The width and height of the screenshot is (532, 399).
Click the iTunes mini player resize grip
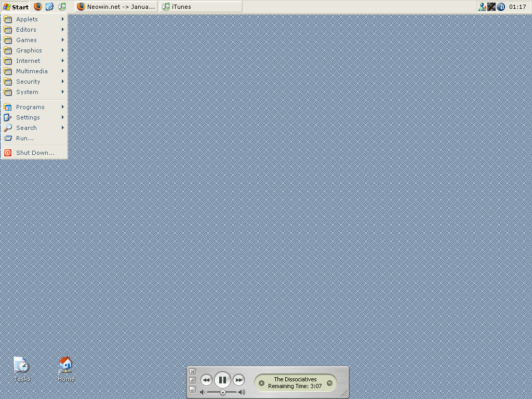click(x=344, y=394)
